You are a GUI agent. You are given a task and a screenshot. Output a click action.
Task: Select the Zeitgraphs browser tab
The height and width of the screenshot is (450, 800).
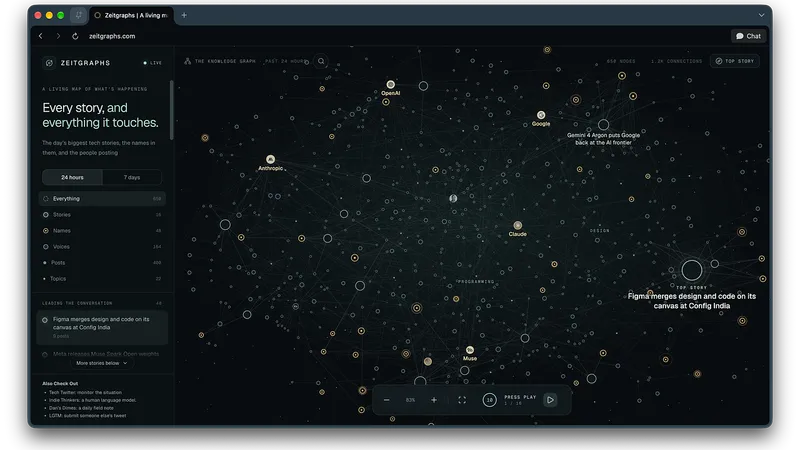(x=132, y=15)
